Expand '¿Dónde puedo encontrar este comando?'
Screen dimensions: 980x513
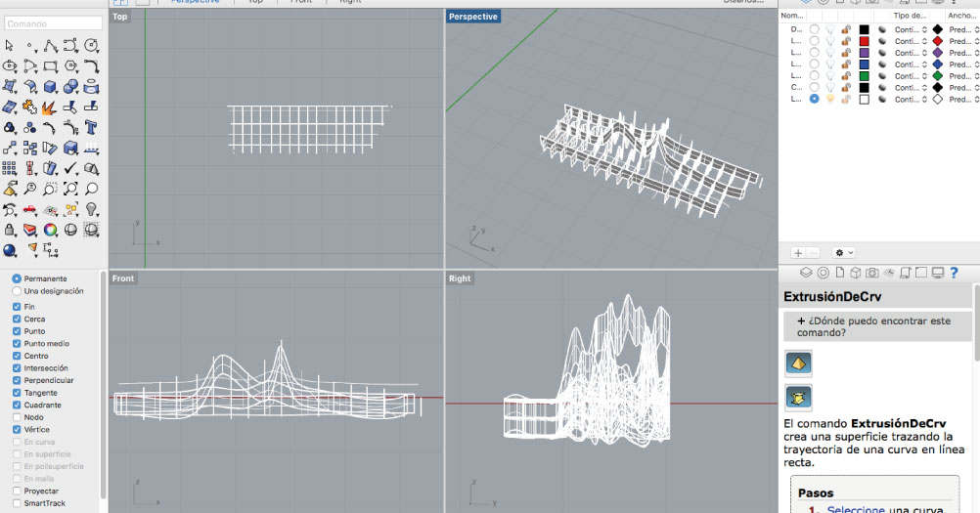tap(877, 326)
